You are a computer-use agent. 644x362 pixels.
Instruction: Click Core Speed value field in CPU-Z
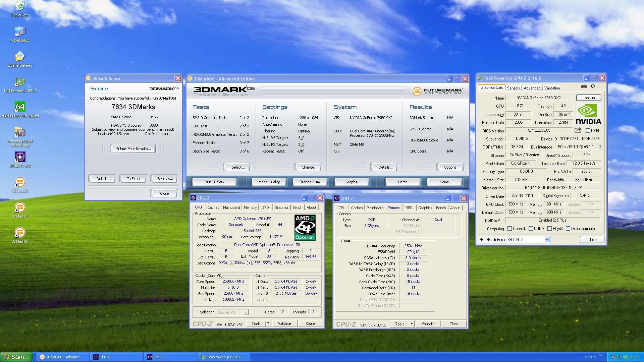coord(233,282)
